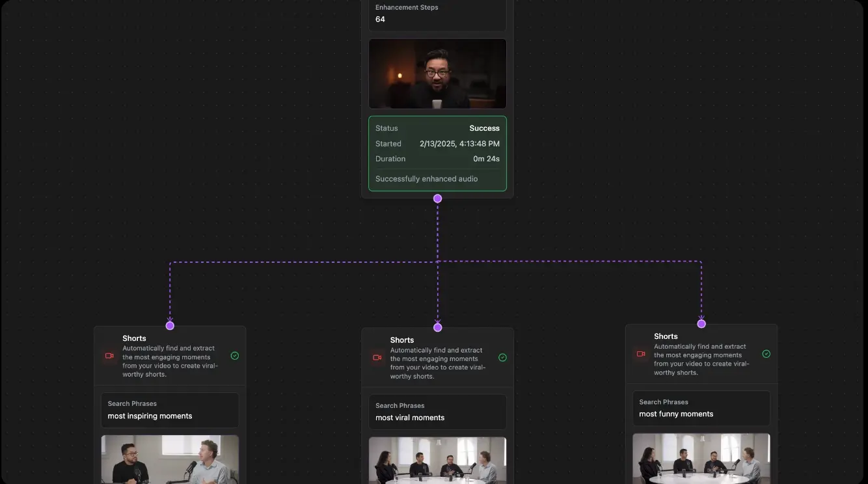Open the two-person podcast thumbnail in inspiring node

(x=170, y=460)
